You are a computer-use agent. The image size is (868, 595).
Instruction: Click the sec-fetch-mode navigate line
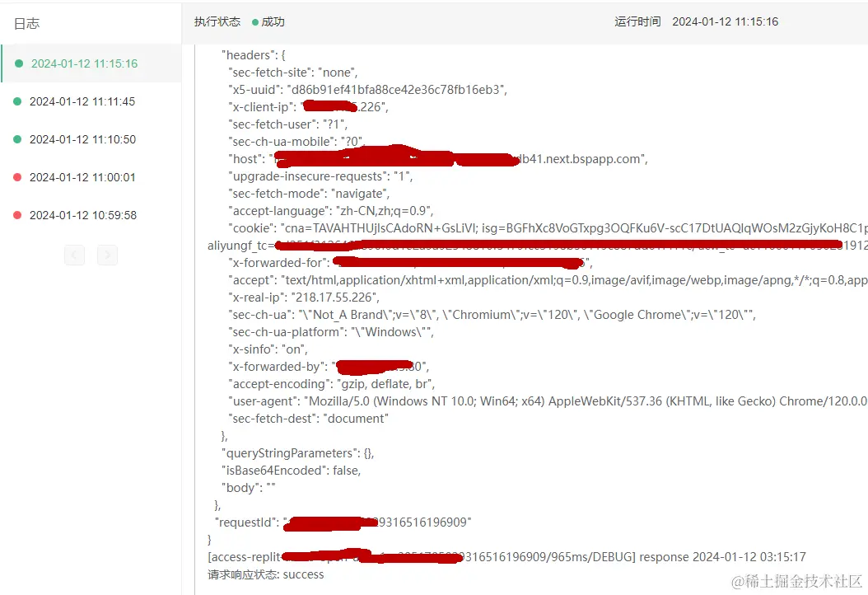tap(309, 194)
